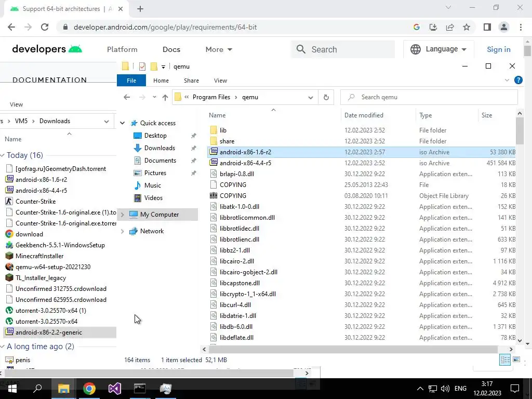Open recent locations dropdown arrow
532x399 pixels.
pos(154,97)
